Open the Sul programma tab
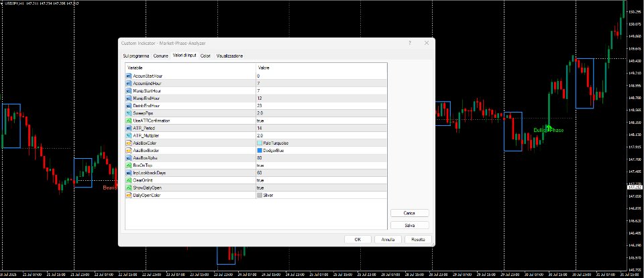Viewport: 644px width, 278px height. pos(136,56)
